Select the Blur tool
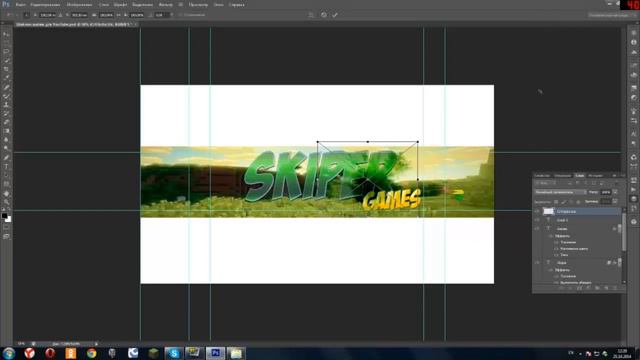Screen dimensions: 640x360 coord(6,140)
